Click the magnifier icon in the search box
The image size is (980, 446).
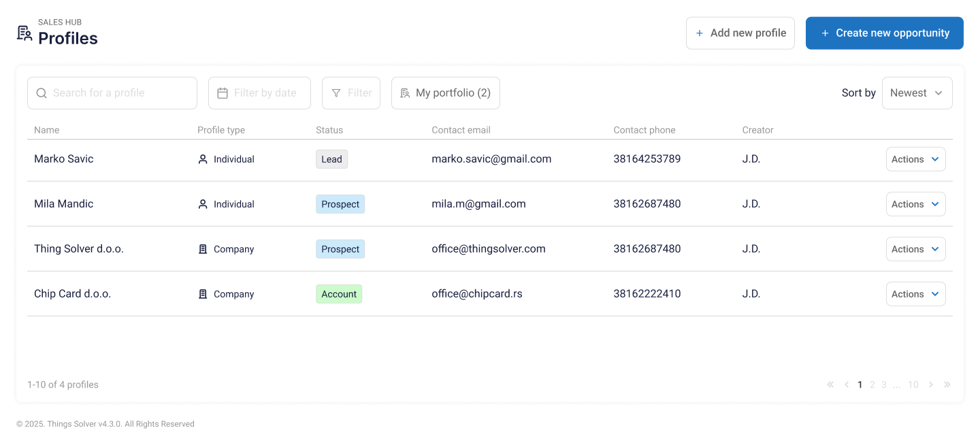[x=42, y=93]
